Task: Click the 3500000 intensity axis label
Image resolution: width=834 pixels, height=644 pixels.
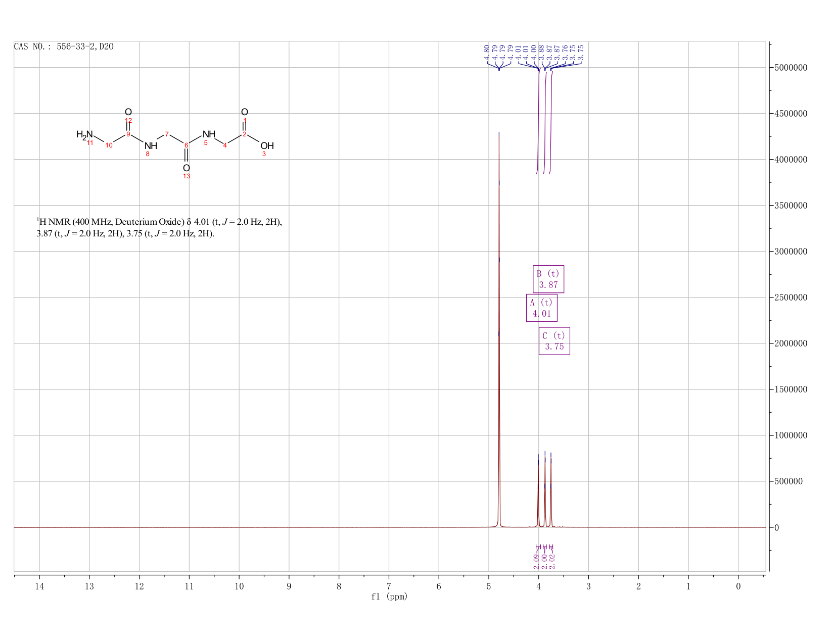Action: [x=790, y=206]
